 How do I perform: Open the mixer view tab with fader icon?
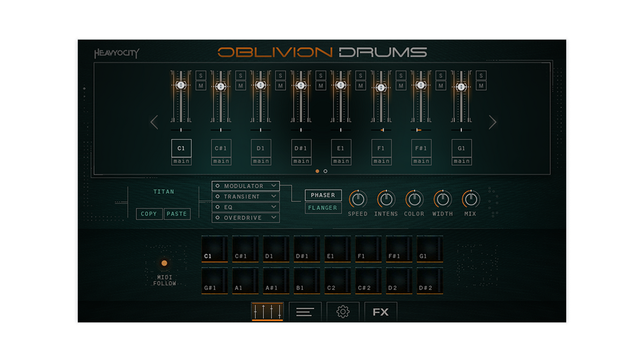coord(267,312)
